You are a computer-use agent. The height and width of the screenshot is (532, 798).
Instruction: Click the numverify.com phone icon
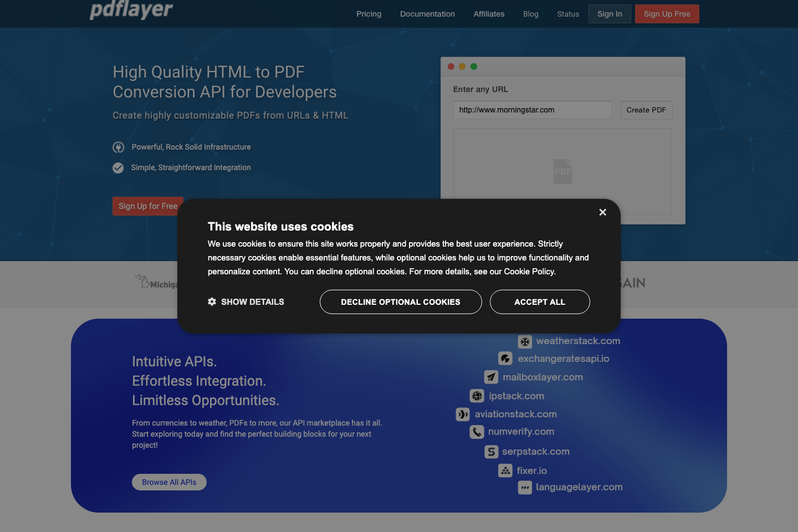tap(477, 432)
